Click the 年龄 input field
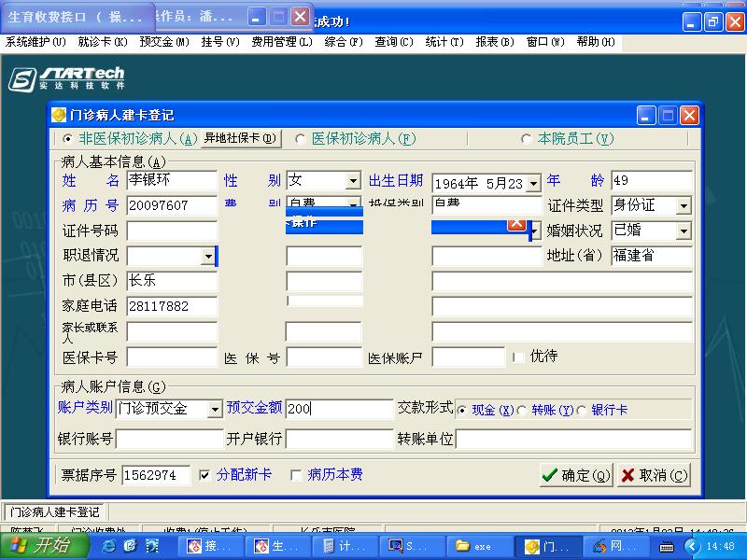747x560 pixels. 651,180
